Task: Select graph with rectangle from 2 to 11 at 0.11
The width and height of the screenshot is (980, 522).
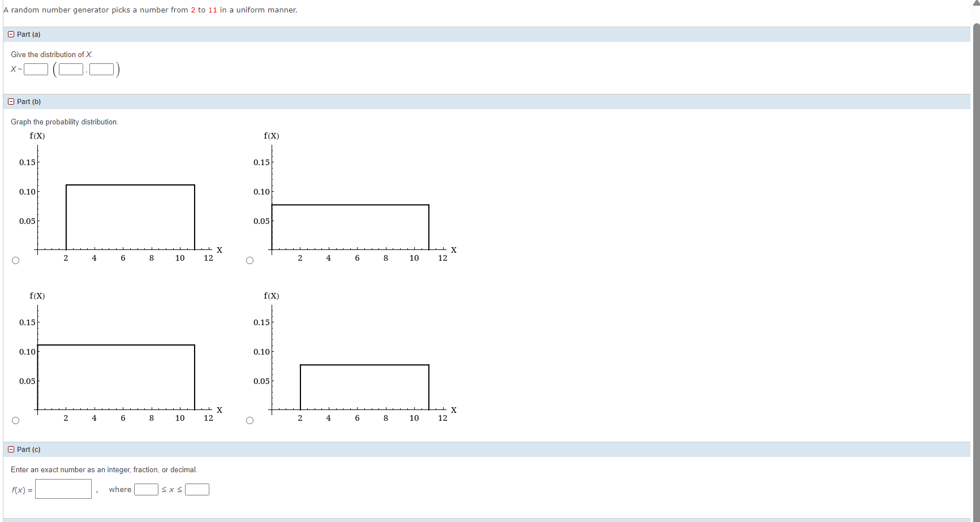Action: (x=15, y=261)
